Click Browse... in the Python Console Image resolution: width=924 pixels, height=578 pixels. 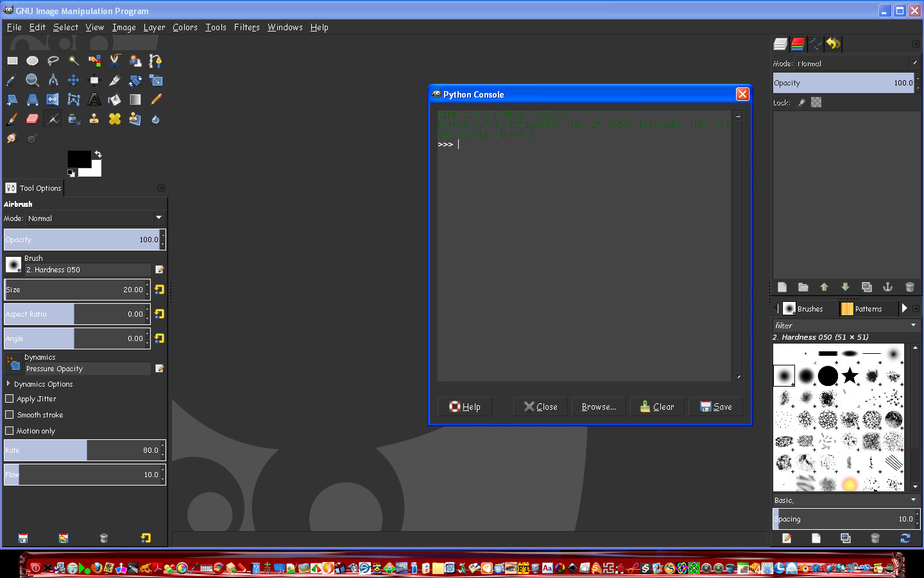(599, 407)
